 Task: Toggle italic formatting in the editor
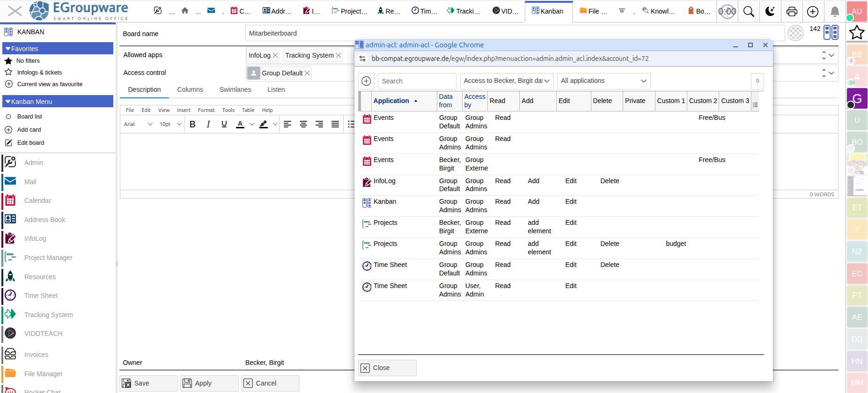coord(208,124)
